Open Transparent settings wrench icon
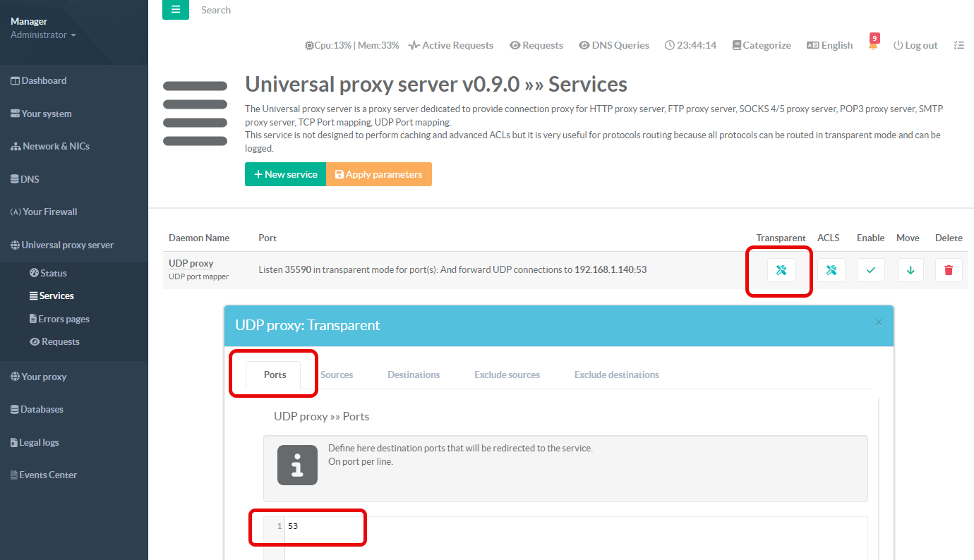 pyautogui.click(x=781, y=270)
